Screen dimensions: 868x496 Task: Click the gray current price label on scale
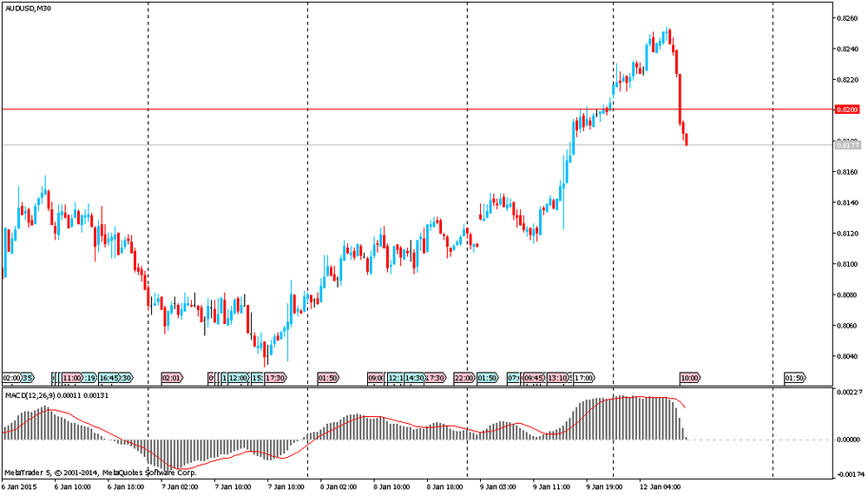pyautogui.click(x=846, y=145)
